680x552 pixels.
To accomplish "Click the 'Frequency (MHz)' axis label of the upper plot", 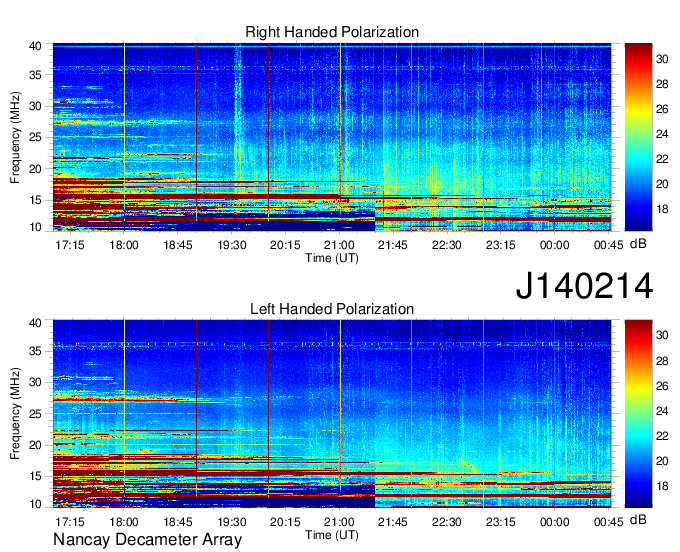I will click(x=15, y=137).
